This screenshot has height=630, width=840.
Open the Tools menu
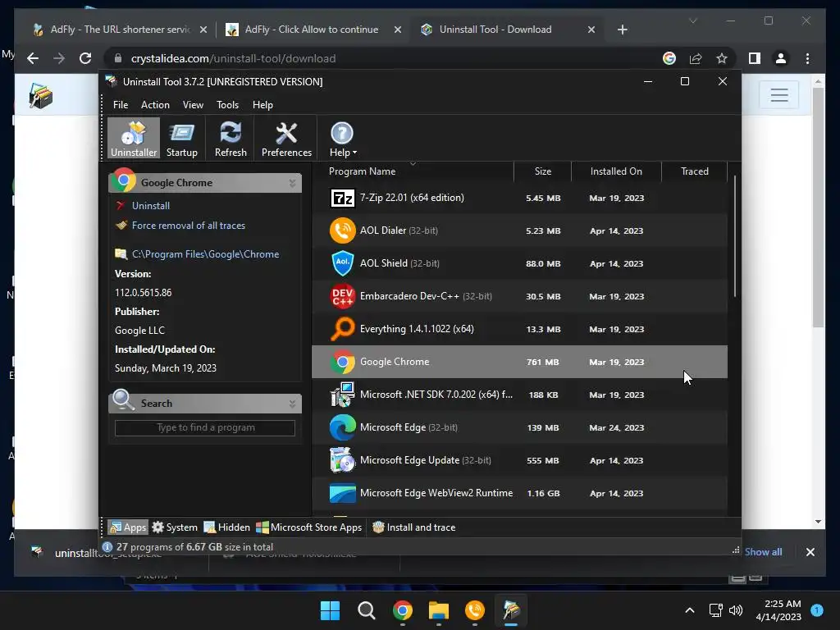(x=227, y=105)
